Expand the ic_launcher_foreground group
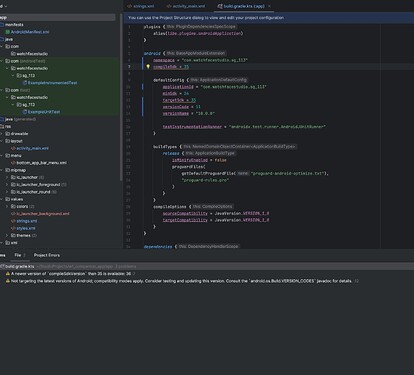Image resolution: width=414 pixels, height=375 pixels. [7, 185]
